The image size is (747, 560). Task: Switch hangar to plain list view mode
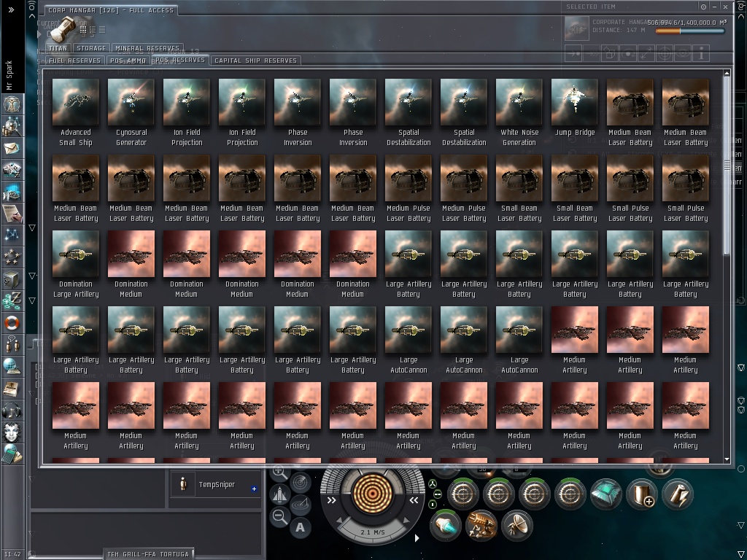click(x=102, y=29)
